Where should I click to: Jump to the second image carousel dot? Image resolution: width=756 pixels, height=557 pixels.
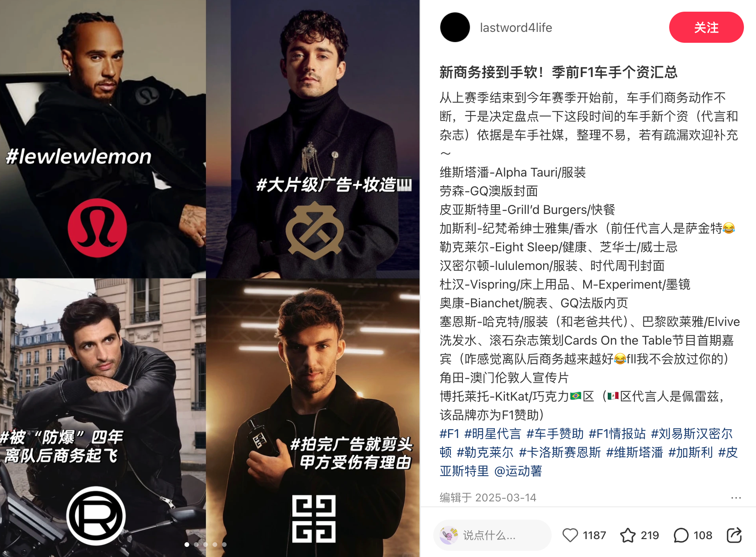tap(196, 545)
